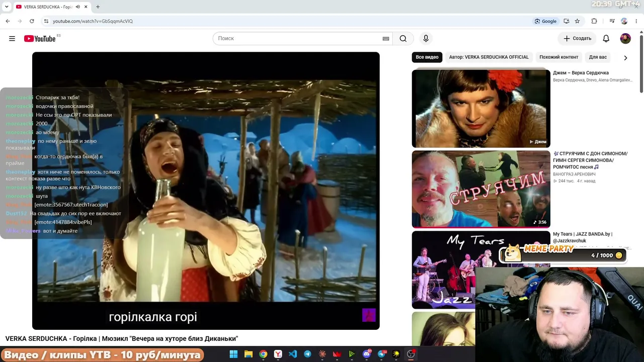Screen dimensions: 644x362
Task: Open 'СТРУЯЧИМ С ДОН СИМОНОМ' video title
Action: [x=590, y=160]
